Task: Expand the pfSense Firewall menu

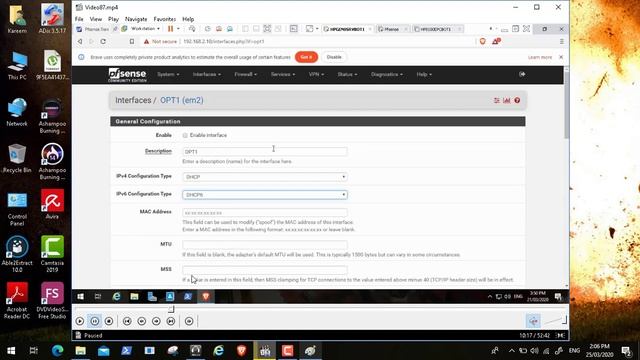Action: pos(245,74)
